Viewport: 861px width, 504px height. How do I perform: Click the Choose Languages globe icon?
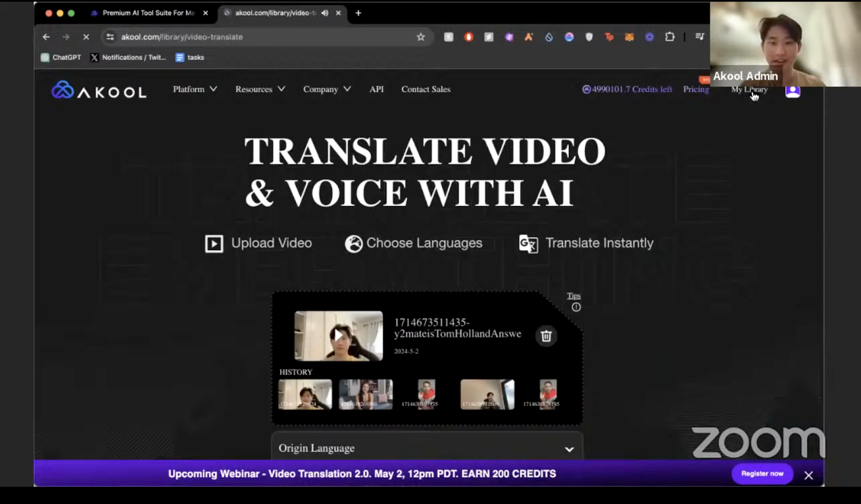click(x=354, y=244)
